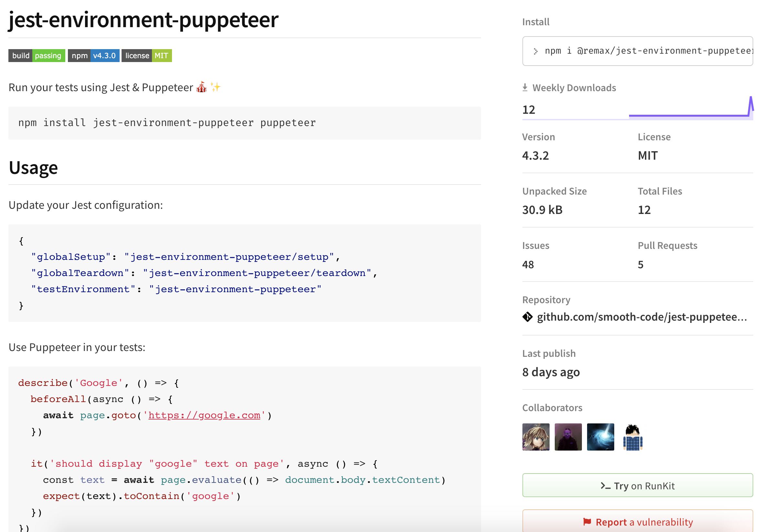Open the plaid-shirt cartoon collaborator avatar
Screen dimensions: 761x532
[x=632, y=437]
